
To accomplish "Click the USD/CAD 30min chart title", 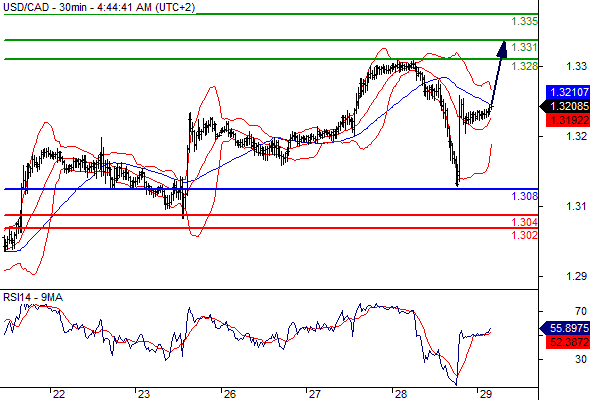I will click(x=99, y=7).
